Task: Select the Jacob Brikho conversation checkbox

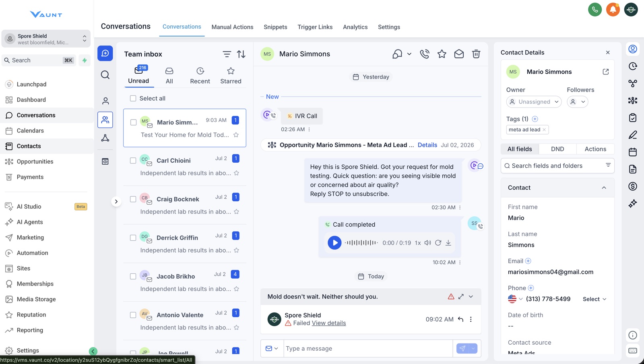Action: coord(133,277)
